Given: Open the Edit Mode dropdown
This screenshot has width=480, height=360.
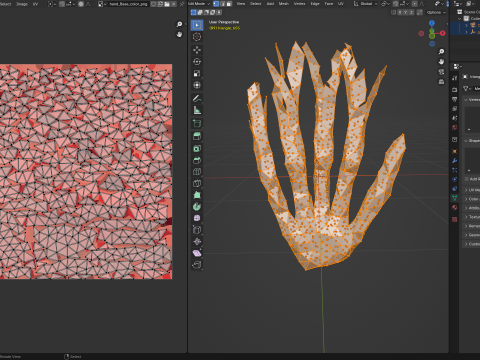Looking at the screenshot, I should pyautogui.click(x=199, y=4).
